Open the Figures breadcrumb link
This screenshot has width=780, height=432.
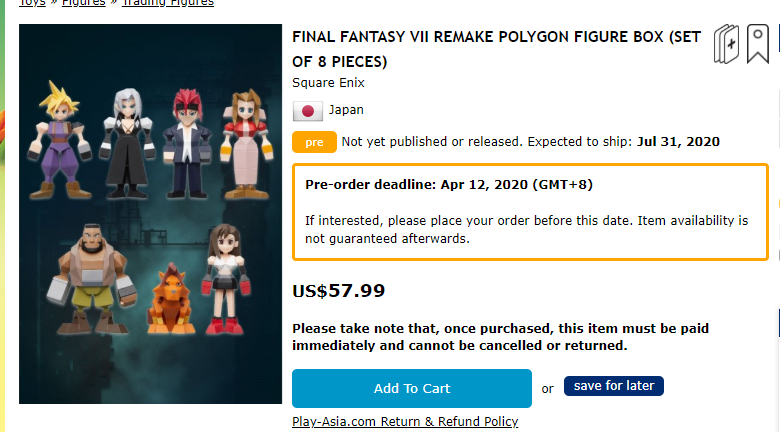point(83,3)
